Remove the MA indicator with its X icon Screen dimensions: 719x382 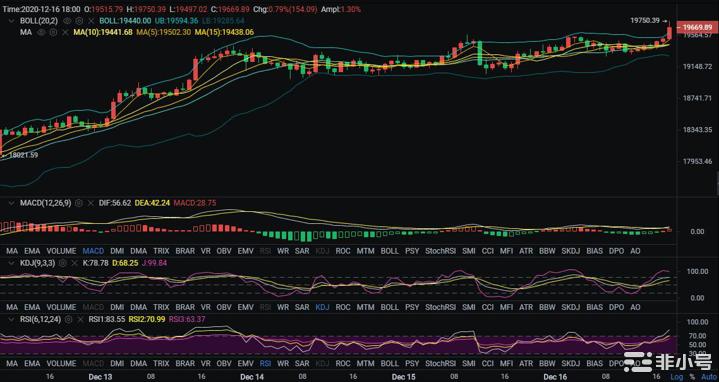(x=65, y=32)
